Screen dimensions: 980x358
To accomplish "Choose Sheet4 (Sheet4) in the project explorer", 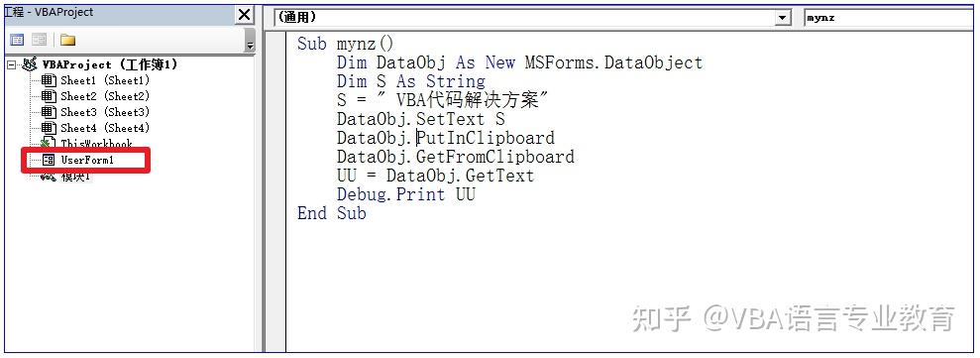I will [x=105, y=128].
